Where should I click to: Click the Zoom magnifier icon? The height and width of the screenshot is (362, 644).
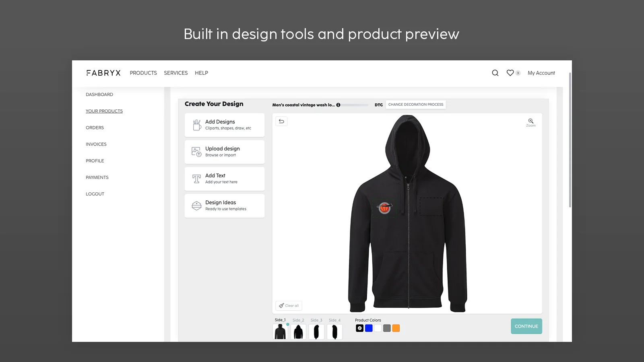coord(530,121)
